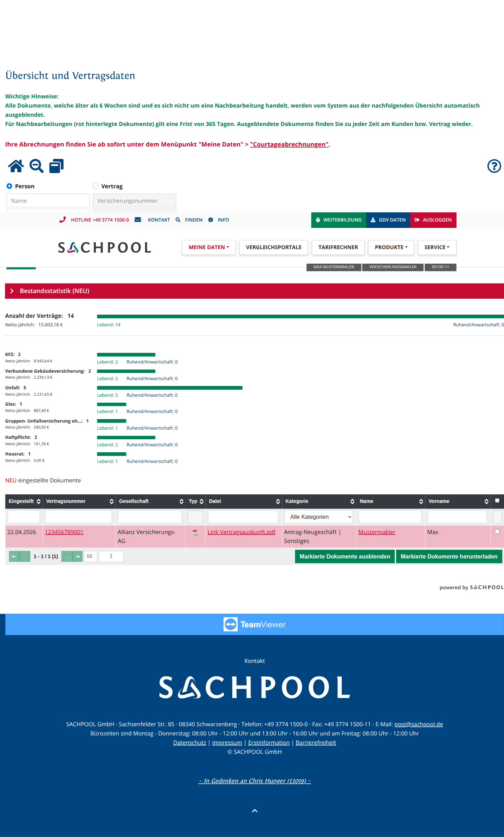Focus the filter box under Eingestellt
This screenshot has width=504, height=837.
[x=24, y=517]
